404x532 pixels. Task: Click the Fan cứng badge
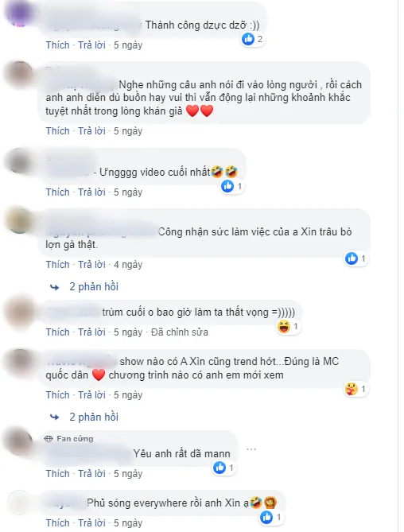[x=69, y=439]
